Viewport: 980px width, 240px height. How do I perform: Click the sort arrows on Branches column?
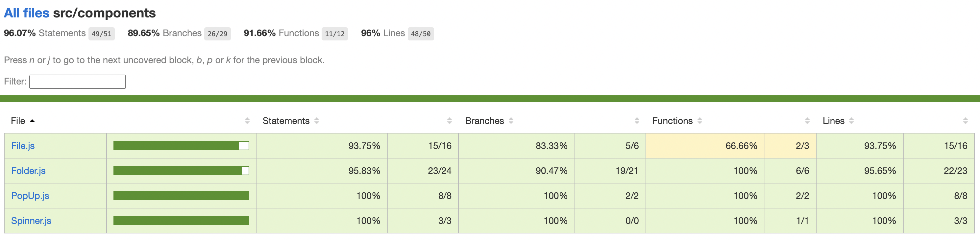(x=512, y=121)
